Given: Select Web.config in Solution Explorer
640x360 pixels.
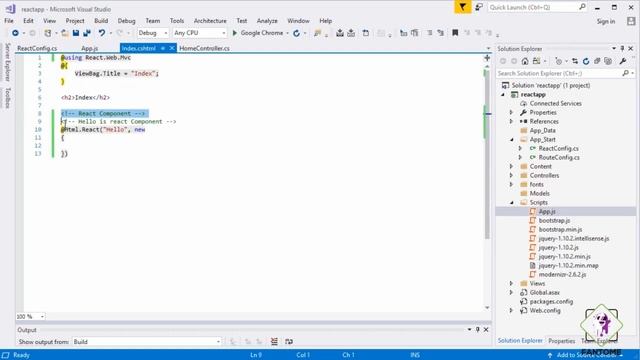Looking at the screenshot, I should tap(545, 311).
